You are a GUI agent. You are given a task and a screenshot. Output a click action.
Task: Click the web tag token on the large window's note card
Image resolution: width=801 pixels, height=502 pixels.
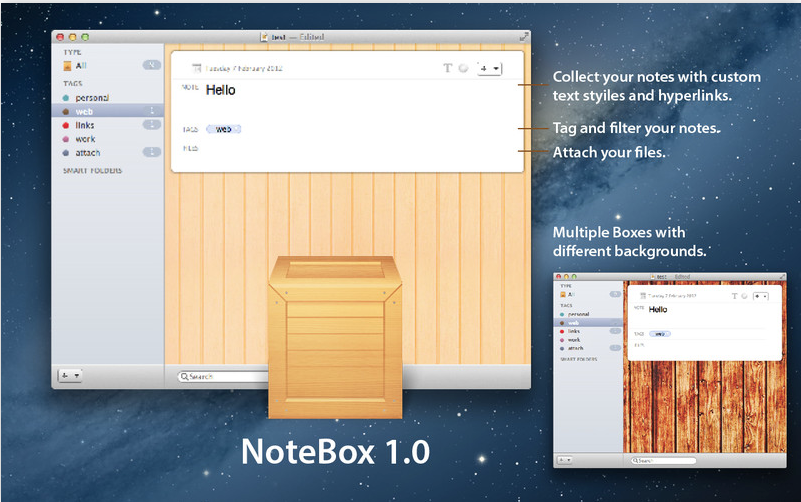click(x=223, y=129)
